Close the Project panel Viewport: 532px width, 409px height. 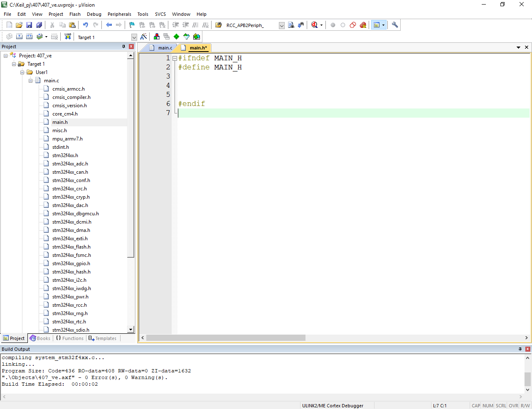[131, 47]
